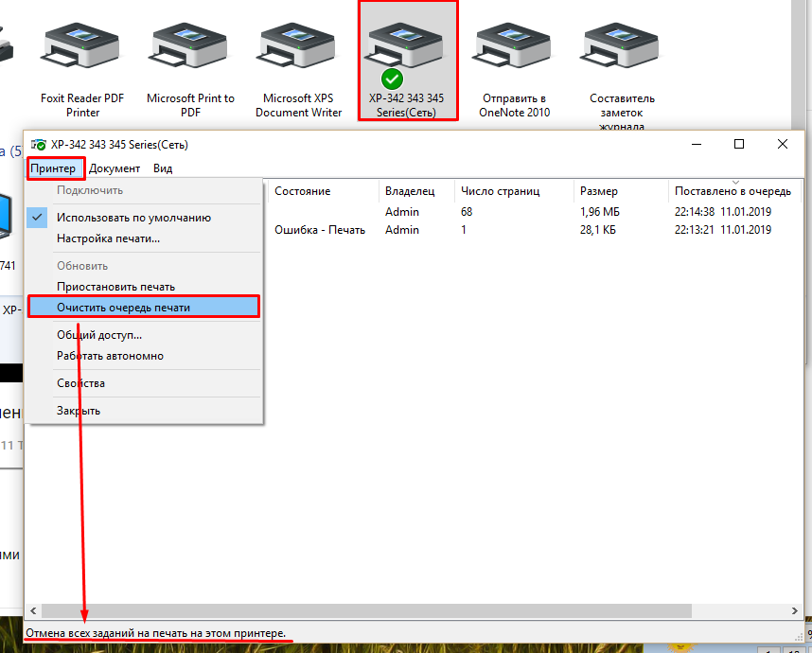
Task: Open the Вид menu
Action: (163, 168)
